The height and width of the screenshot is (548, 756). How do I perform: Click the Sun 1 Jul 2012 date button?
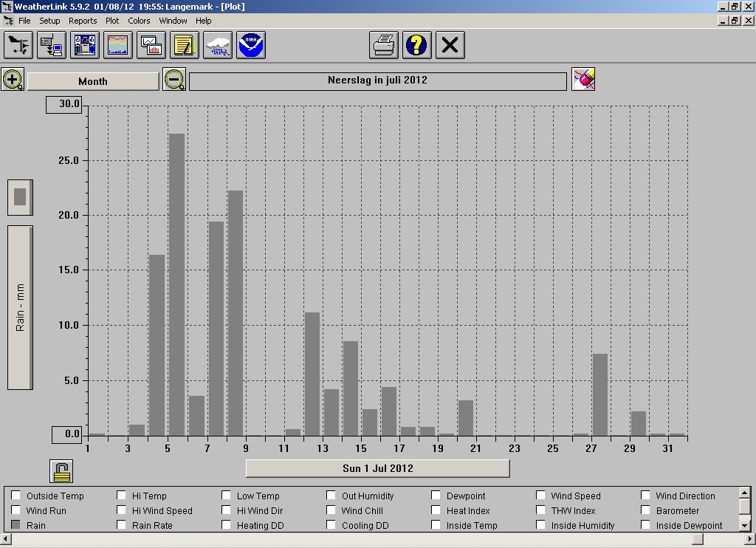click(x=377, y=468)
